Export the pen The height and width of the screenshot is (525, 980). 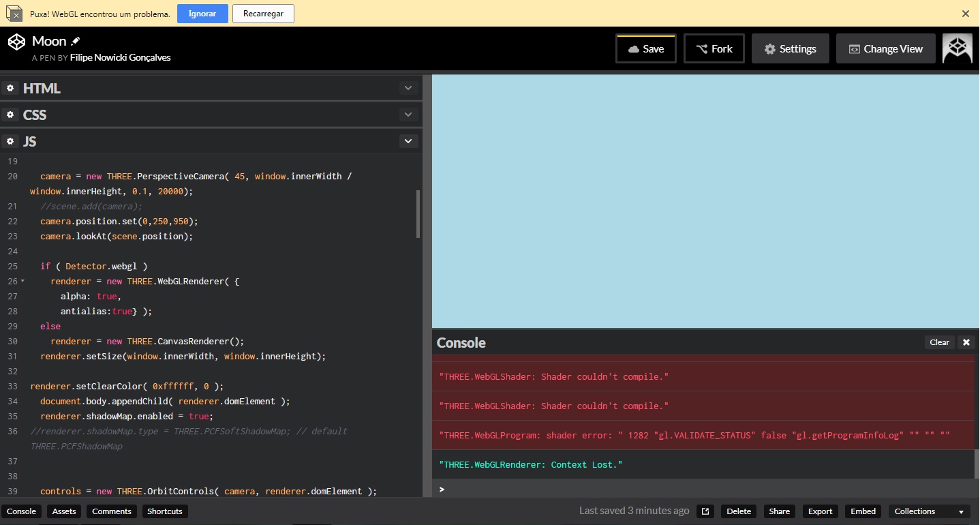click(x=821, y=511)
